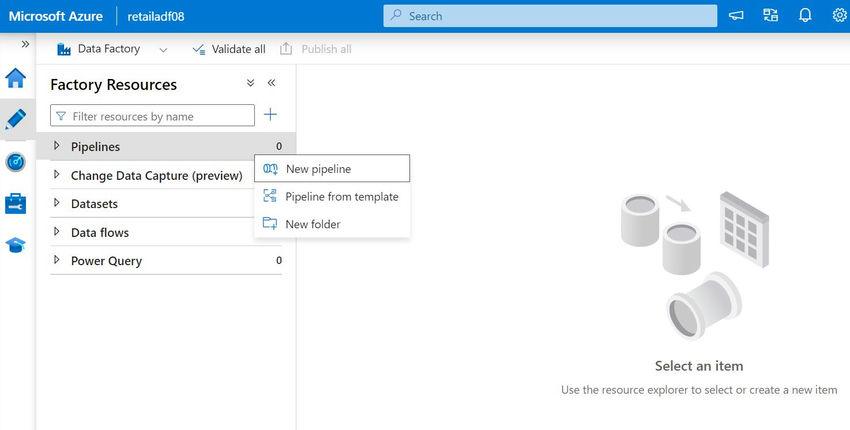This screenshot has width=850, height=430.
Task: Expand all resources double-down chevron
Action: 250,82
